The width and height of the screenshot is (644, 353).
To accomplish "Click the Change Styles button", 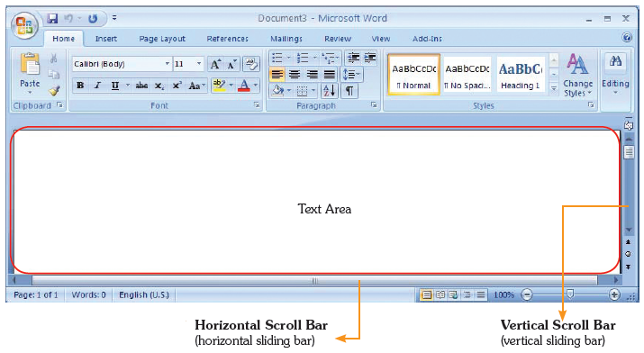I will [578, 75].
